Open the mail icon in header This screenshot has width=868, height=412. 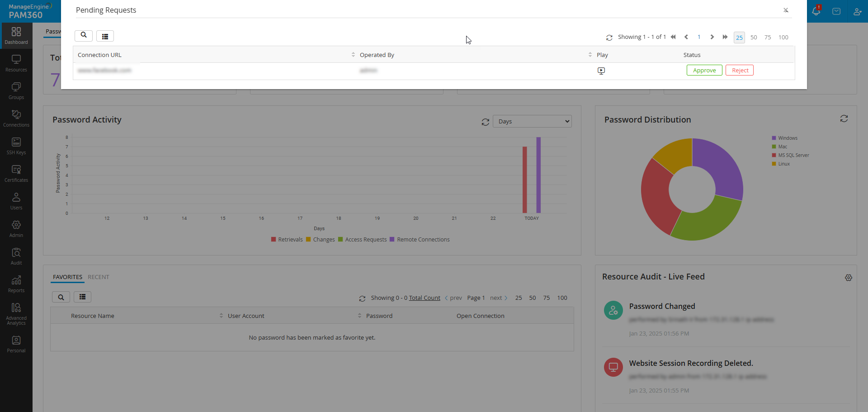tap(836, 11)
